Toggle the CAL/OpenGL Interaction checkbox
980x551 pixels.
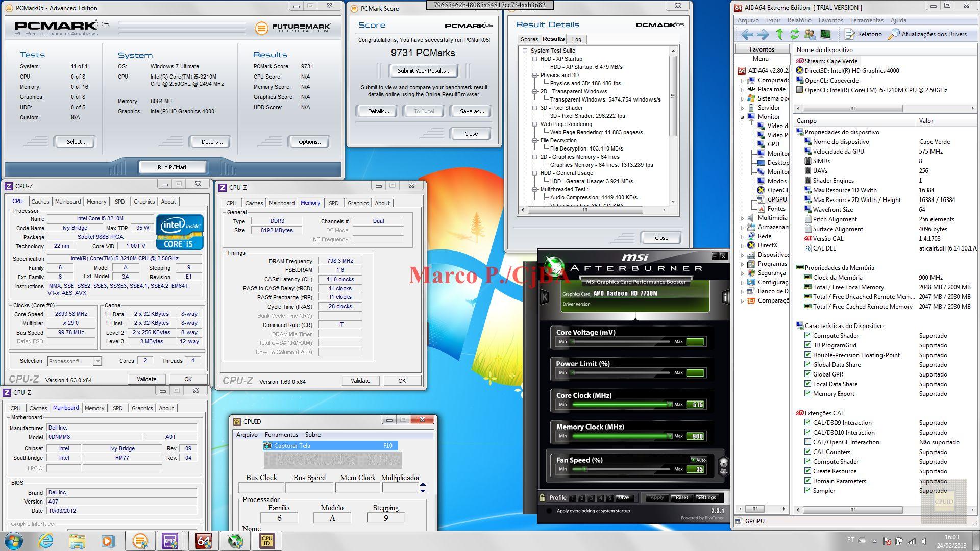807,442
